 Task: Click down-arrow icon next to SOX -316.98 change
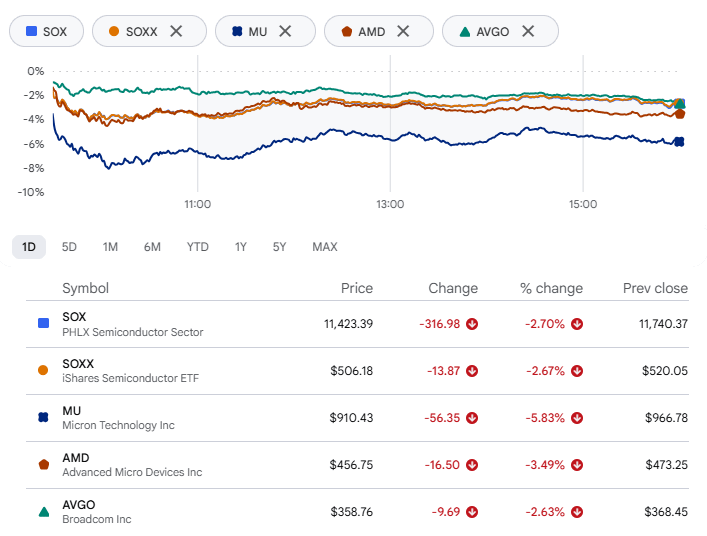coord(472,324)
